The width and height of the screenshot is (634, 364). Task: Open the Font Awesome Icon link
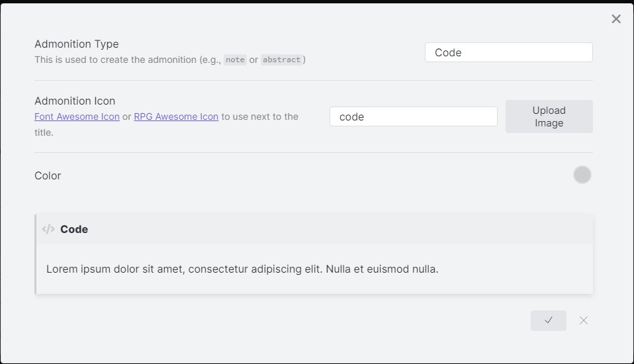(x=77, y=116)
